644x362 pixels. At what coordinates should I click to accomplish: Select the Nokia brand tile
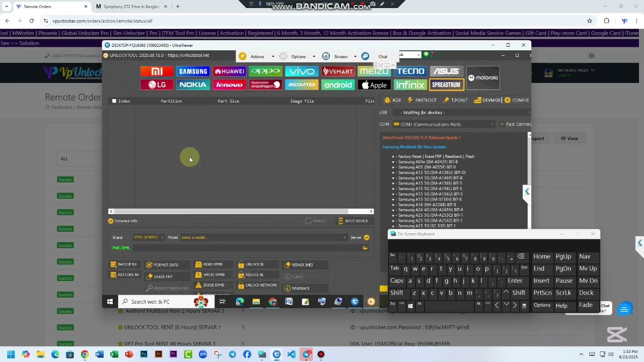193,84
